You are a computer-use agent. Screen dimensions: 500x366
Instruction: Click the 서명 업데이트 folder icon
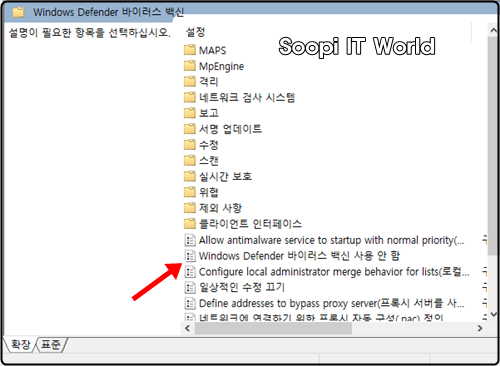(190, 129)
